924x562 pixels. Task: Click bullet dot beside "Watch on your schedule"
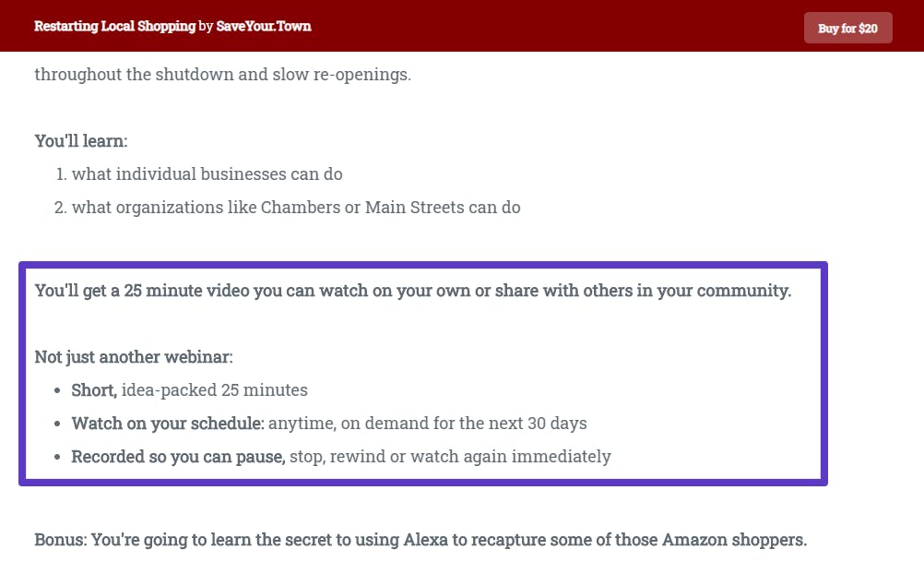[x=57, y=424]
